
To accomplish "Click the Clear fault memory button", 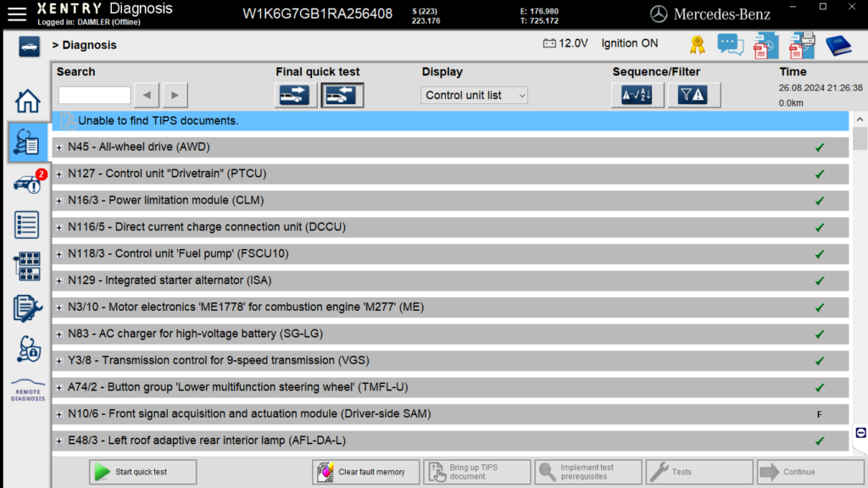I will click(x=365, y=472).
